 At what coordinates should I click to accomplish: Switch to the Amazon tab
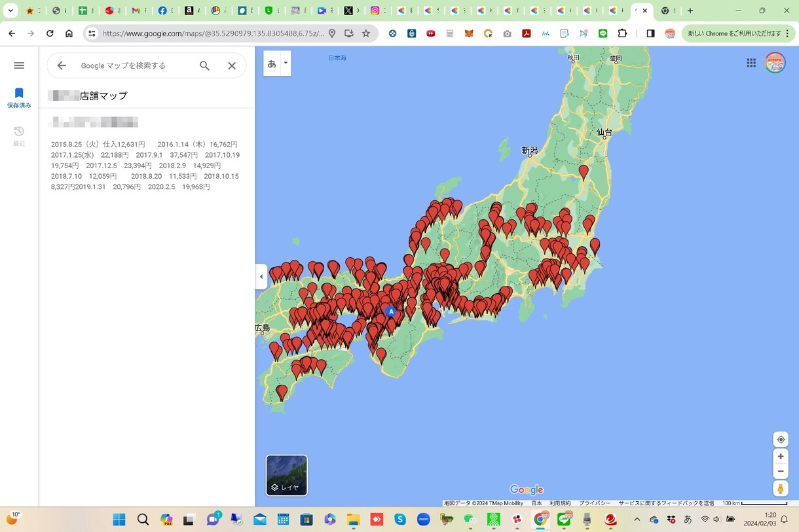pyautogui.click(x=191, y=10)
